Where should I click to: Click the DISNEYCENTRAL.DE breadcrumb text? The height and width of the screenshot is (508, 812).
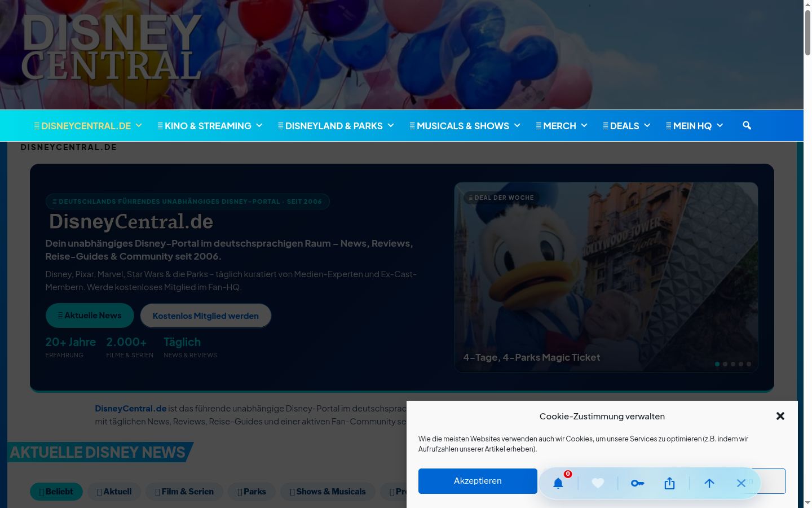[x=69, y=147]
